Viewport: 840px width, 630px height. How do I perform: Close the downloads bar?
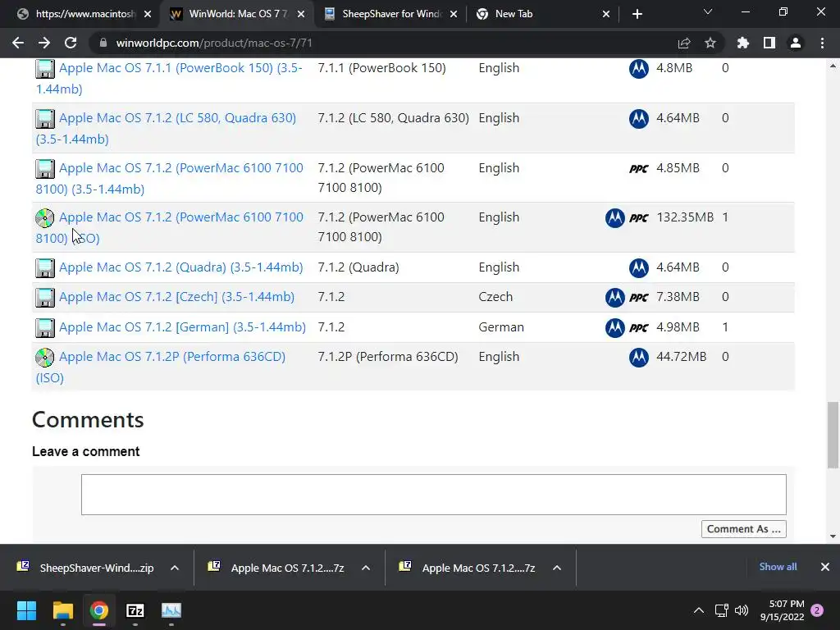click(825, 567)
